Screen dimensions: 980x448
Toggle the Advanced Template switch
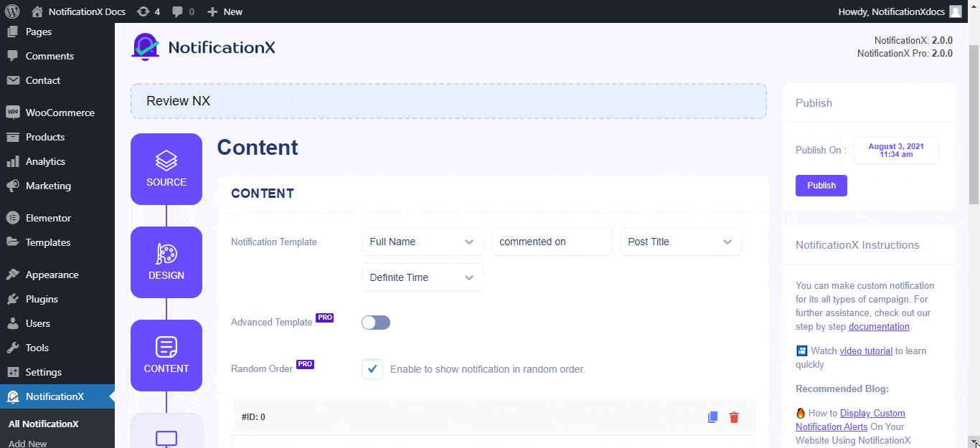[376, 323]
